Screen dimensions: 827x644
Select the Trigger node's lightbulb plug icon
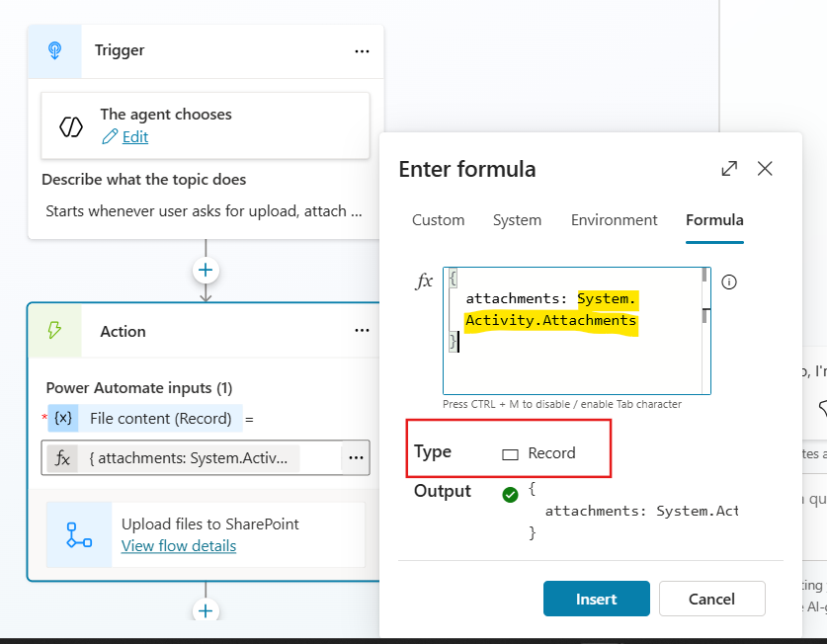tap(54, 50)
